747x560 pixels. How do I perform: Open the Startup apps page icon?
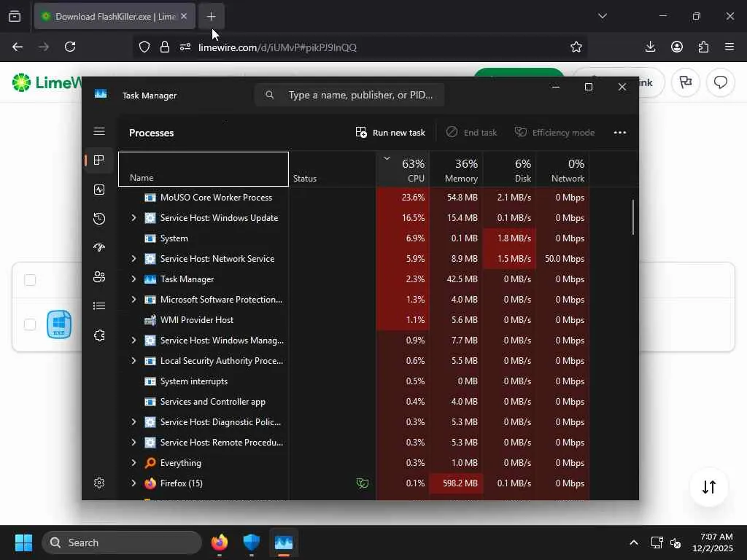[x=99, y=248]
